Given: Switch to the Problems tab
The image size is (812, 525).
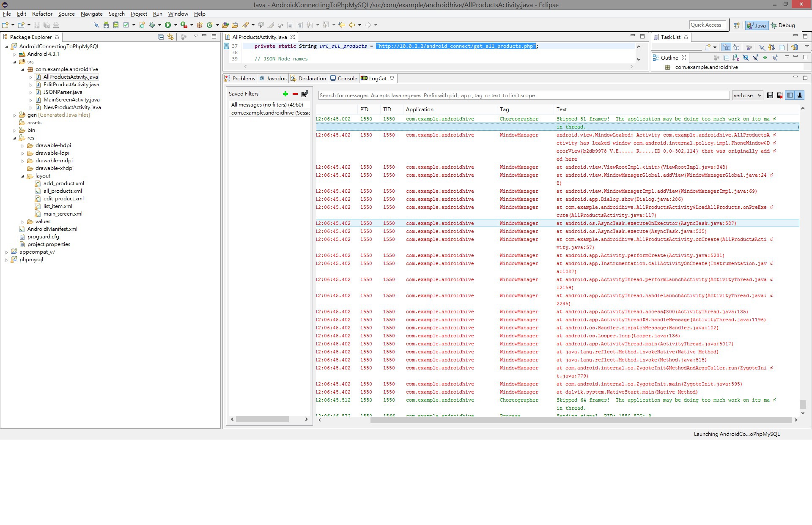Looking at the screenshot, I should (x=240, y=78).
